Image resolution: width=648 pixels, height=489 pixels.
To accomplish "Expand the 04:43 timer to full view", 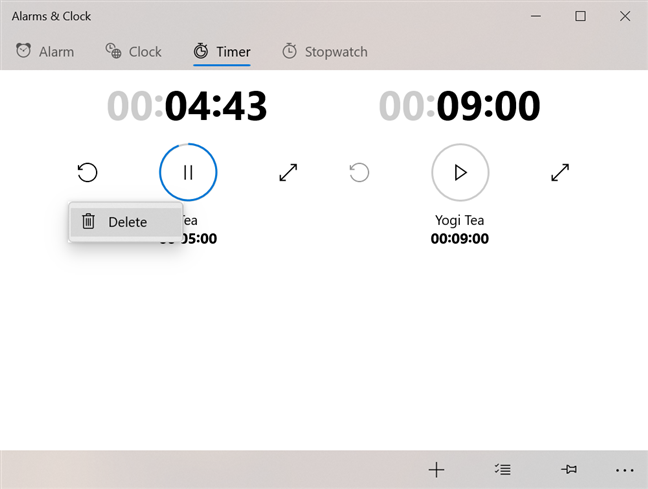I will [288, 172].
